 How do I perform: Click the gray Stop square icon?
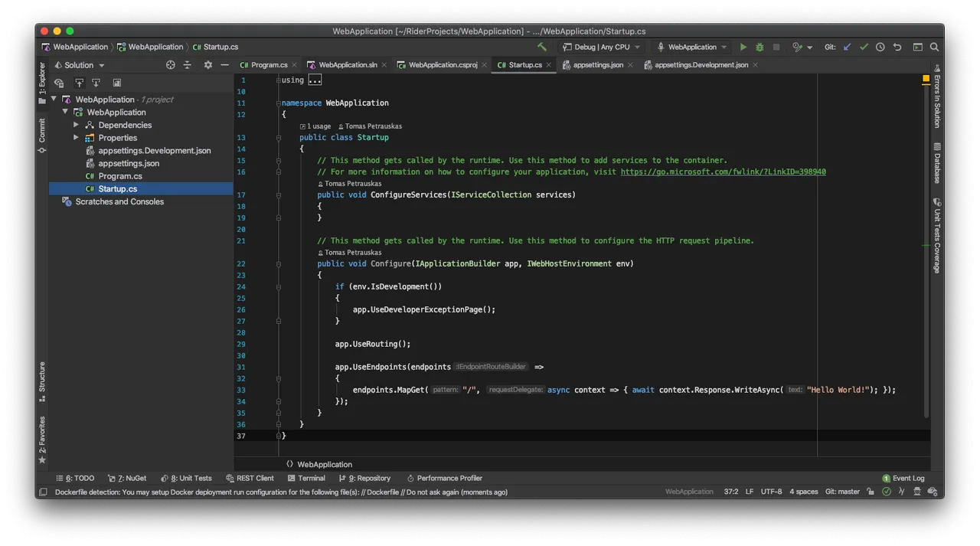(x=776, y=47)
